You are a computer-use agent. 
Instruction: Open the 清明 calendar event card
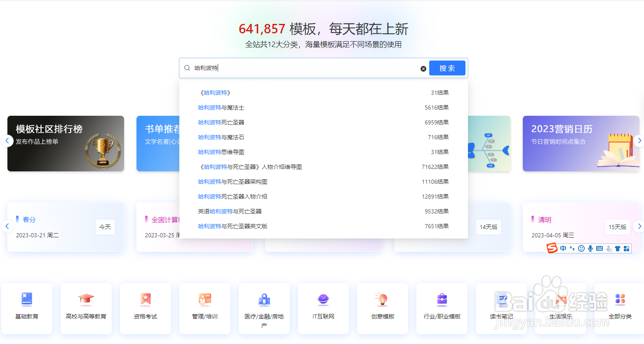point(581,227)
